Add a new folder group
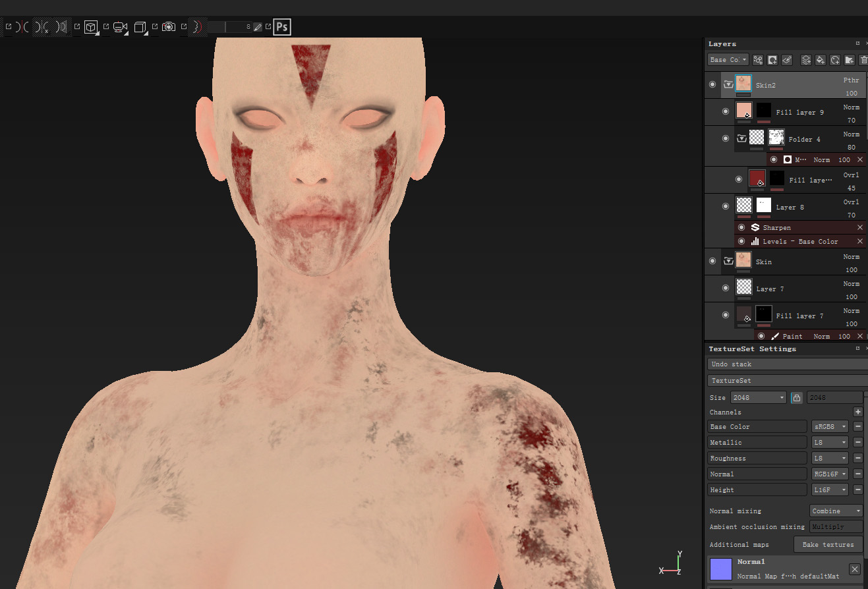 [x=850, y=60]
